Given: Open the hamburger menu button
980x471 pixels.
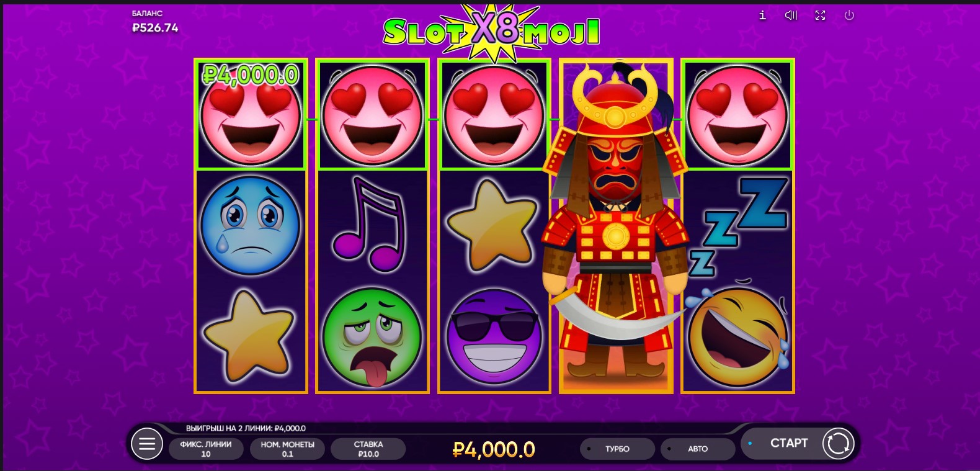Looking at the screenshot, I should coord(147,444).
